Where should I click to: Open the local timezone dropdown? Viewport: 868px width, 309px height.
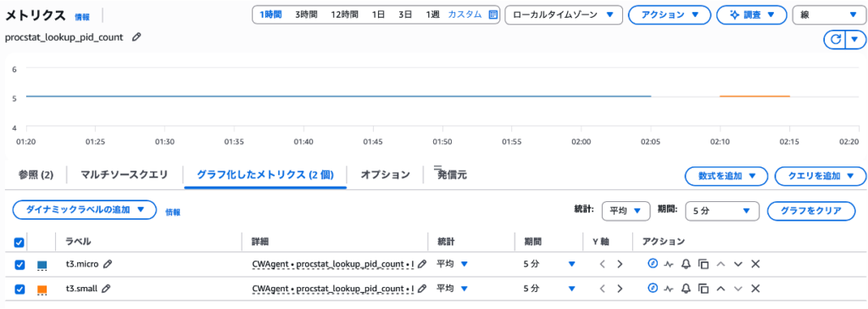click(x=564, y=15)
